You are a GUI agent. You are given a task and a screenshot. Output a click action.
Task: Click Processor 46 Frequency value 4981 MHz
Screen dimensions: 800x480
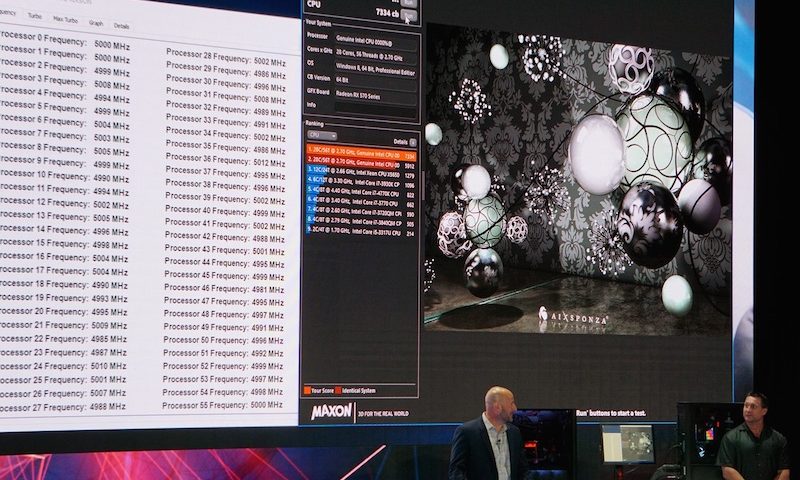[268, 289]
